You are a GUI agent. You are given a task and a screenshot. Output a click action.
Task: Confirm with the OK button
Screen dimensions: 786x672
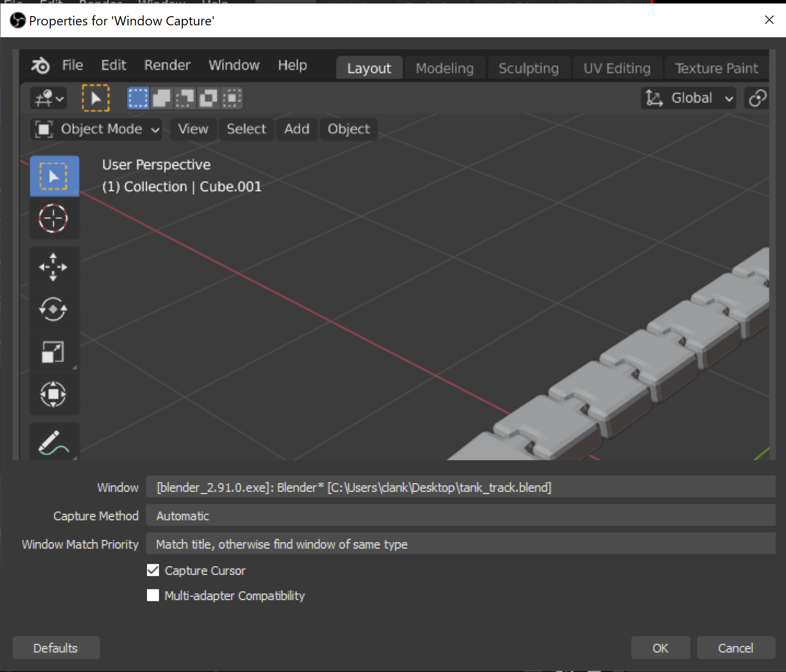(x=660, y=648)
